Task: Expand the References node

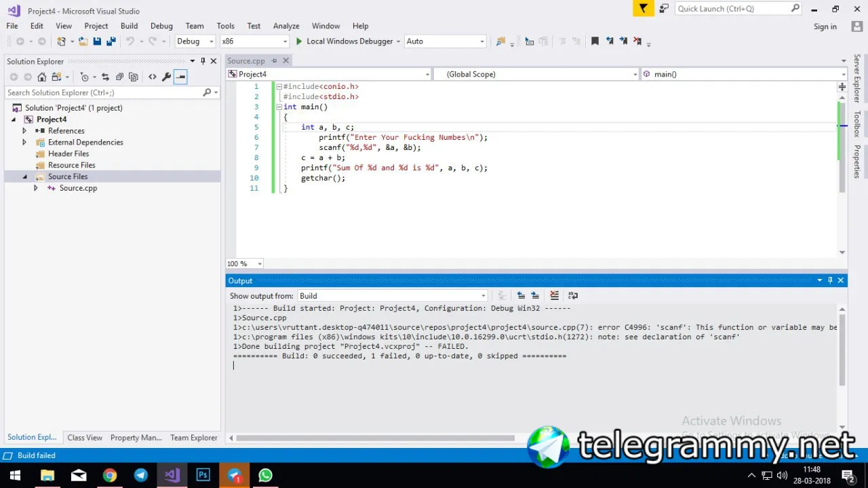Action: pos(24,130)
